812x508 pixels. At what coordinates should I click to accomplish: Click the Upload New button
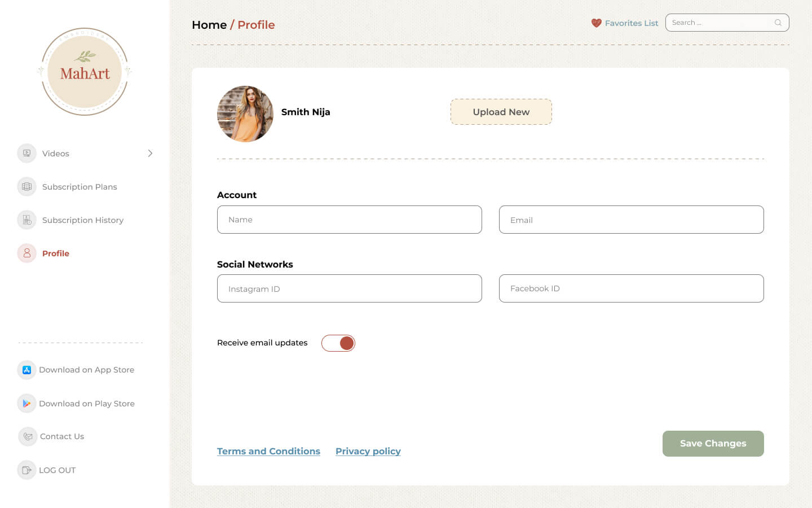tap(501, 112)
